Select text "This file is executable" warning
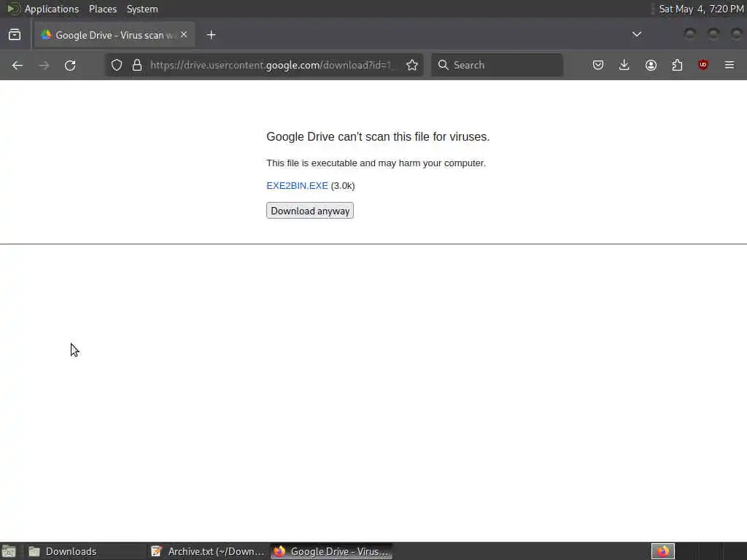The width and height of the screenshot is (747, 560). [x=376, y=163]
